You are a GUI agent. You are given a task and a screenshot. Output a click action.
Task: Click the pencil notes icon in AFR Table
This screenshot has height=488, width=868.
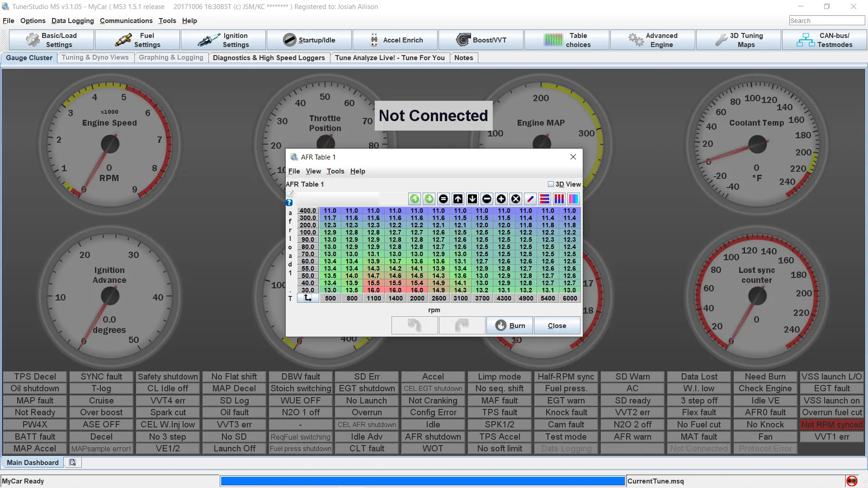point(290,194)
